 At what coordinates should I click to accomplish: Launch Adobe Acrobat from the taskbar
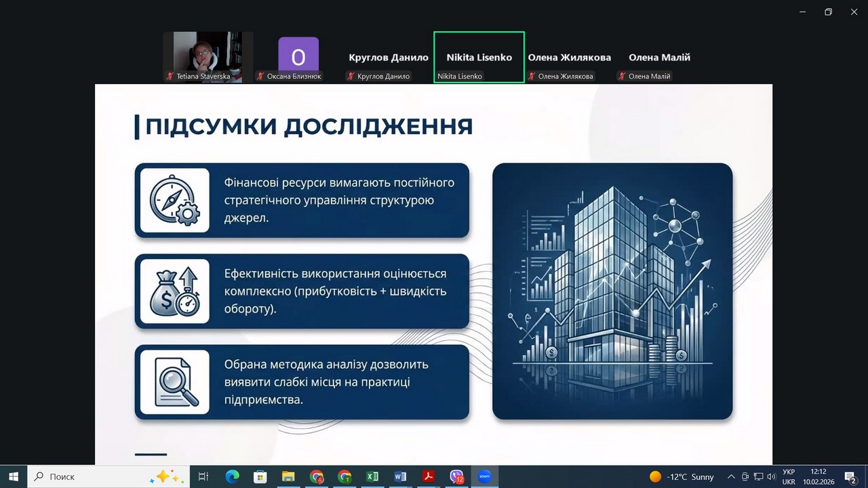click(429, 476)
